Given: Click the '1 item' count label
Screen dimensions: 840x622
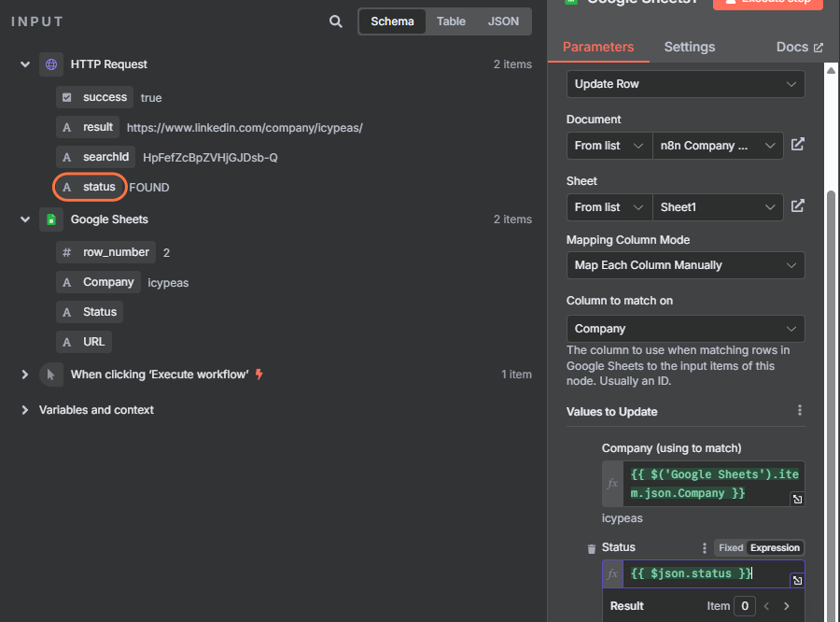Looking at the screenshot, I should tap(516, 375).
